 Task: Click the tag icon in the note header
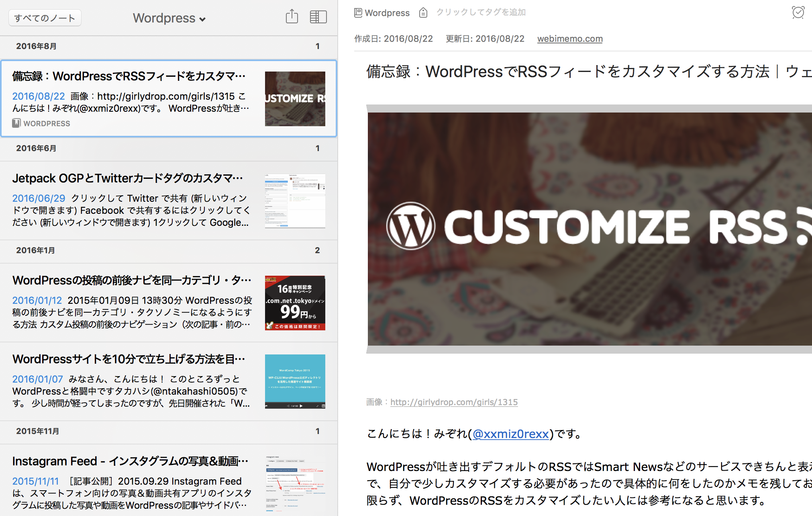click(423, 13)
